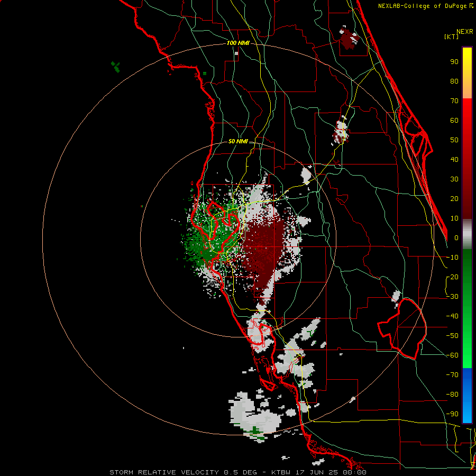Click the positive 40 scale value
The height and width of the screenshot is (476, 476).
tap(454, 160)
